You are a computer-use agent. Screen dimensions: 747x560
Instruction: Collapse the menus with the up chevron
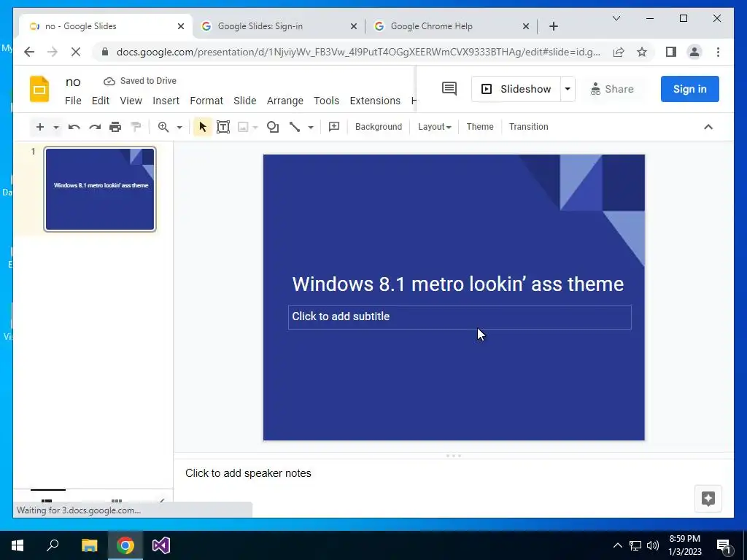[708, 127]
